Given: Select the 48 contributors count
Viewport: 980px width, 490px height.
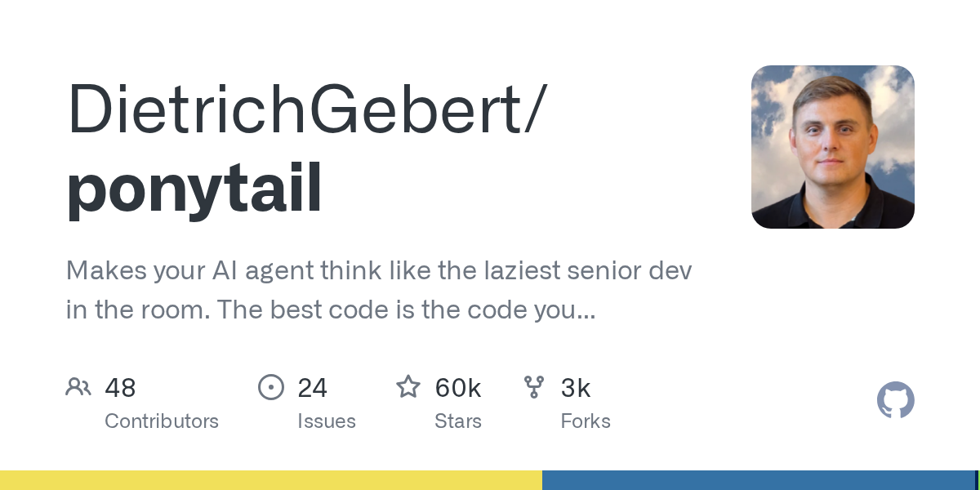Looking at the screenshot, I should (x=120, y=387).
